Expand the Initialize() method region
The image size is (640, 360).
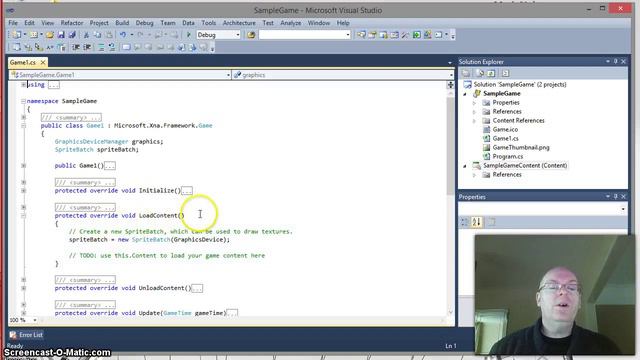point(23,191)
